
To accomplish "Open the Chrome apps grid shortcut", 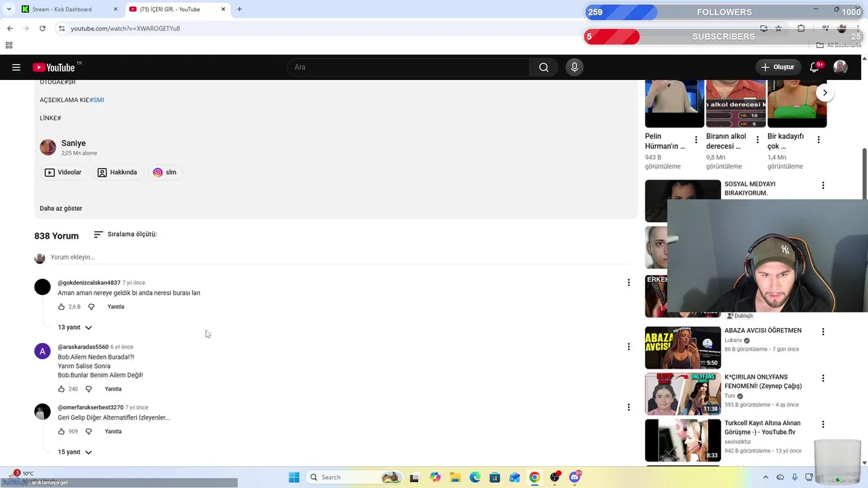I will point(9,45).
